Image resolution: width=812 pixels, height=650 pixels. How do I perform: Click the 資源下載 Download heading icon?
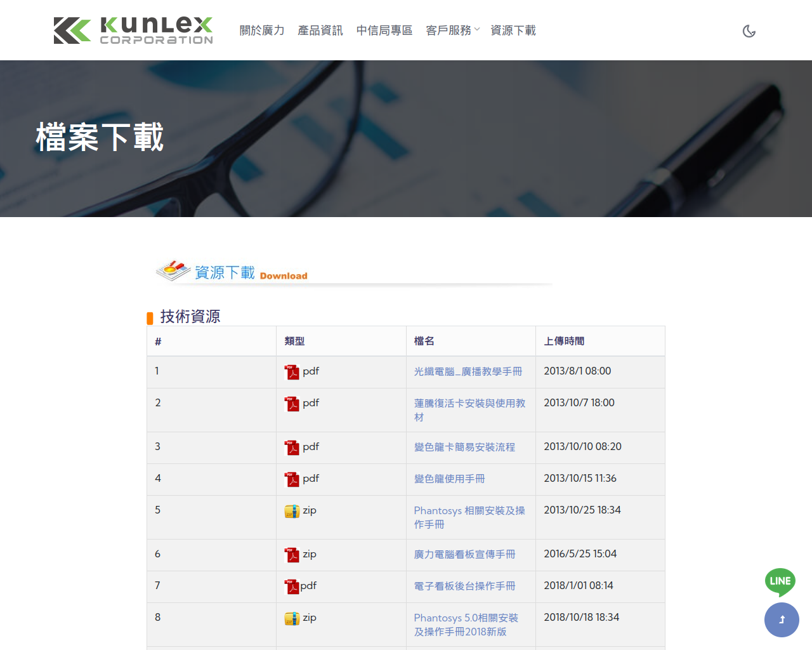tap(173, 270)
